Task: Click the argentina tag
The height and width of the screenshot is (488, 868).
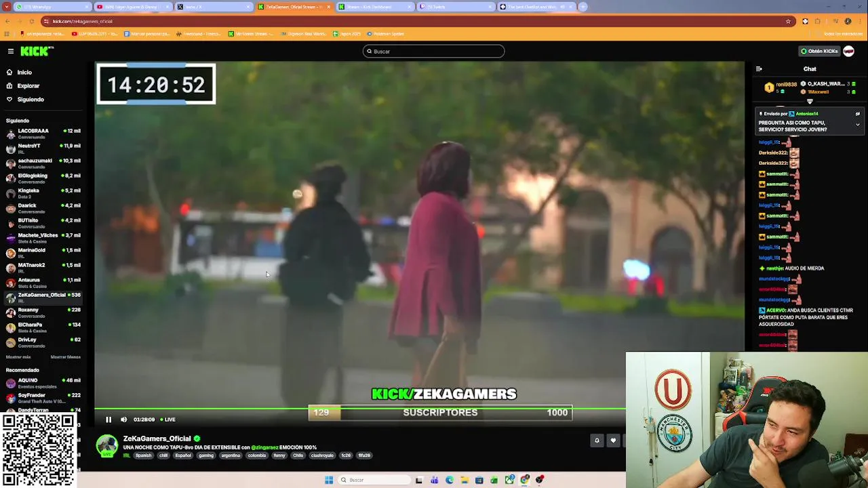Action: [231, 455]
